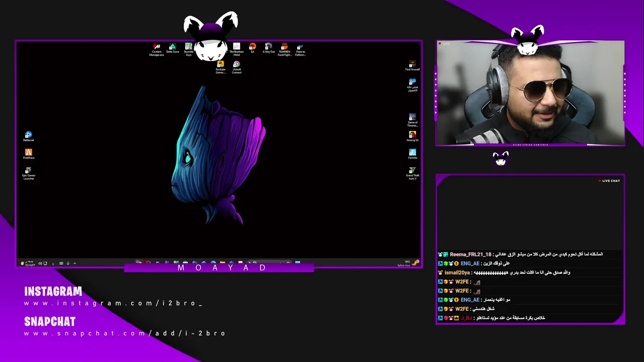Open The Brothers Hotel shortcut
Viewport: 644px width, 362px height.
pyautogui.click(x=236, y=50)
